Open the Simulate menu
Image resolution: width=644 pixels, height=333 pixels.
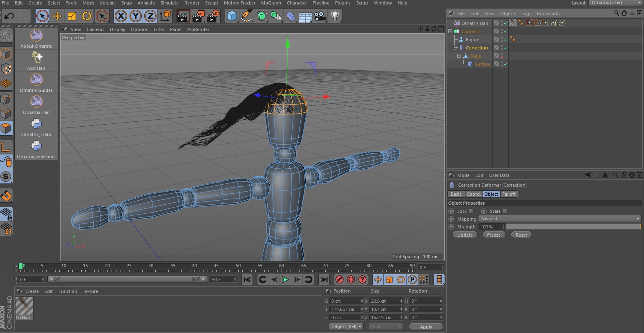pos(169,3)
